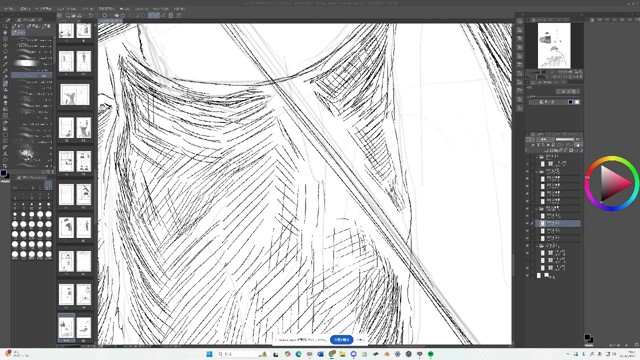This screenshot has width=640, height=360.
Task: Show hidden icons chevron in system tray
Action: [x=567, y=354]
